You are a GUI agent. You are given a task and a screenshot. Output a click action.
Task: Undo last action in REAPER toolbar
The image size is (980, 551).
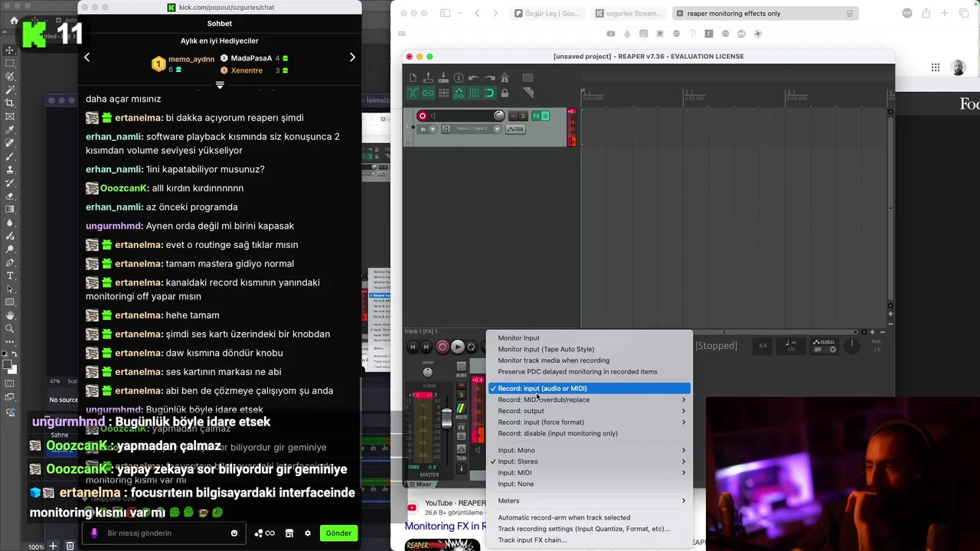pyautogui.click(x=474, y=78)
